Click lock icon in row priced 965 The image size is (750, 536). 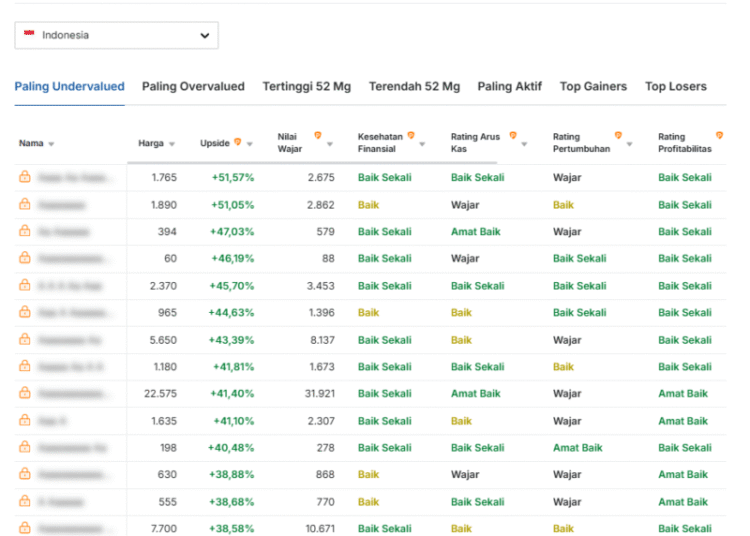(x=25, y=312)
